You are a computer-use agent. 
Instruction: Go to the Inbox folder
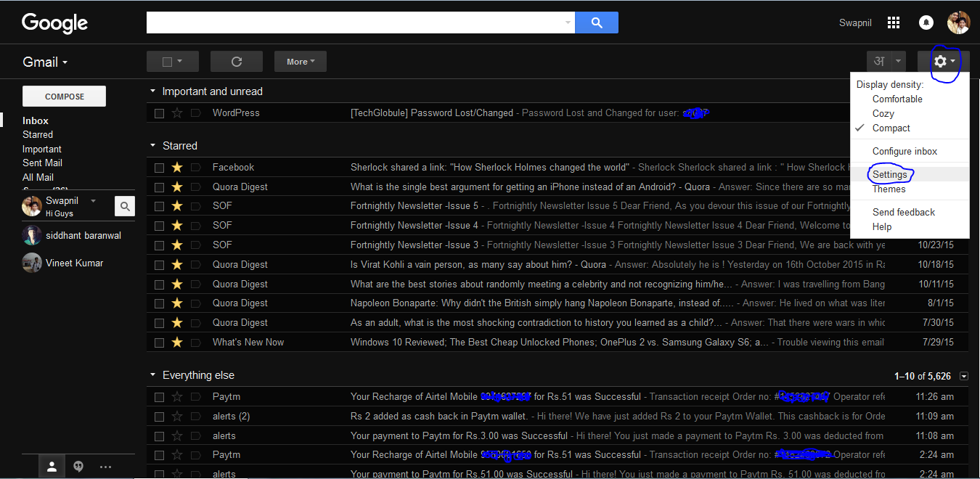tap(36, 121)
